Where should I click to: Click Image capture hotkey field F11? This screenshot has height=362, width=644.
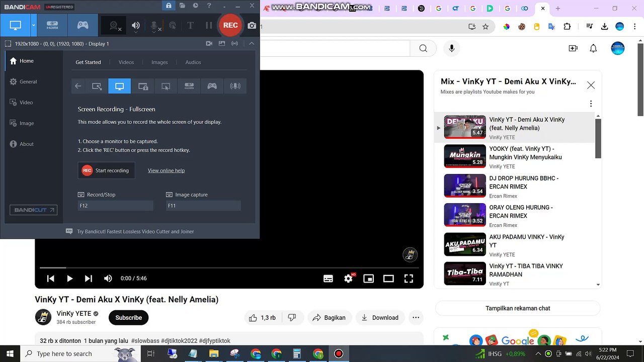point(203,206)
